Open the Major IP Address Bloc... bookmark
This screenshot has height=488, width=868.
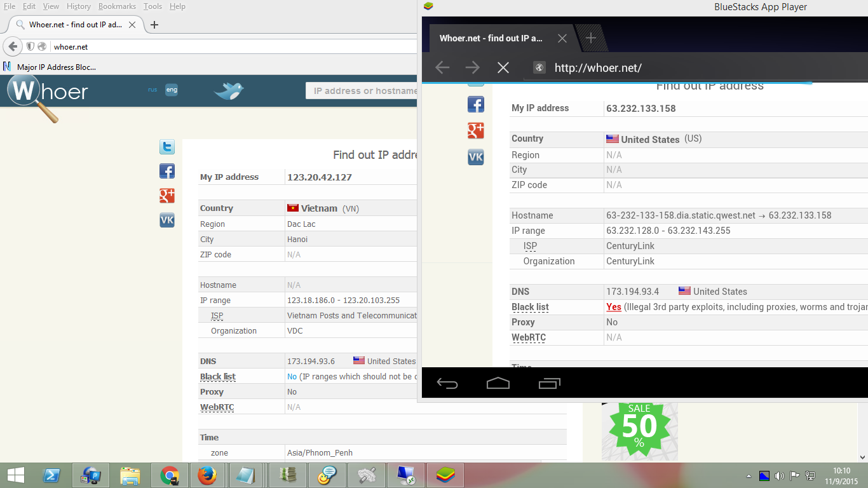(x=50, y=67)
